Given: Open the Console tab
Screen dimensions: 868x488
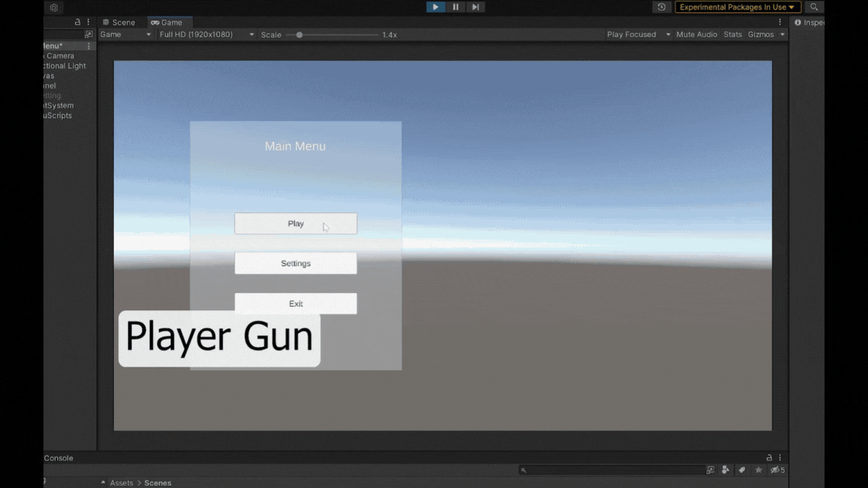Looking at the screenshot, I should pos(59,458).
